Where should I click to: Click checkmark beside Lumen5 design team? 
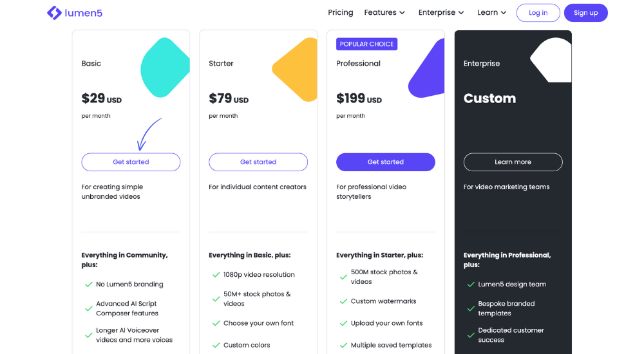471,284
